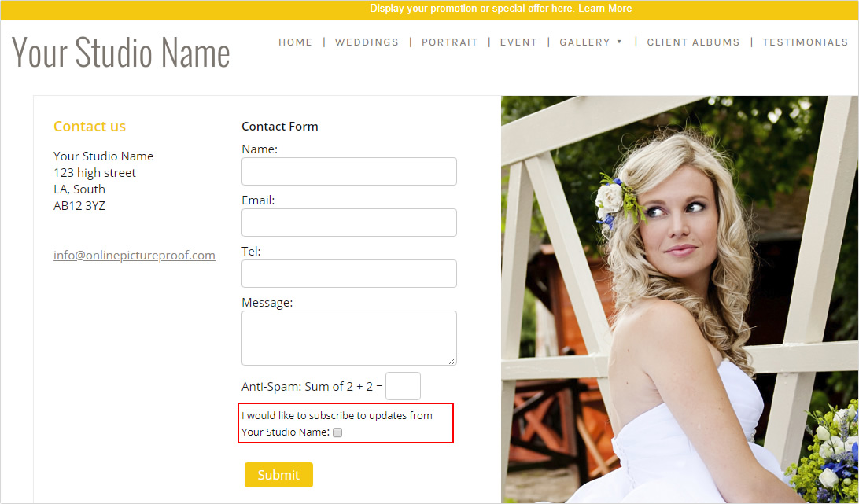Screen dimensions: 859x504
Task: Click the LA, South address line
Action: click(x=79, y=189)
